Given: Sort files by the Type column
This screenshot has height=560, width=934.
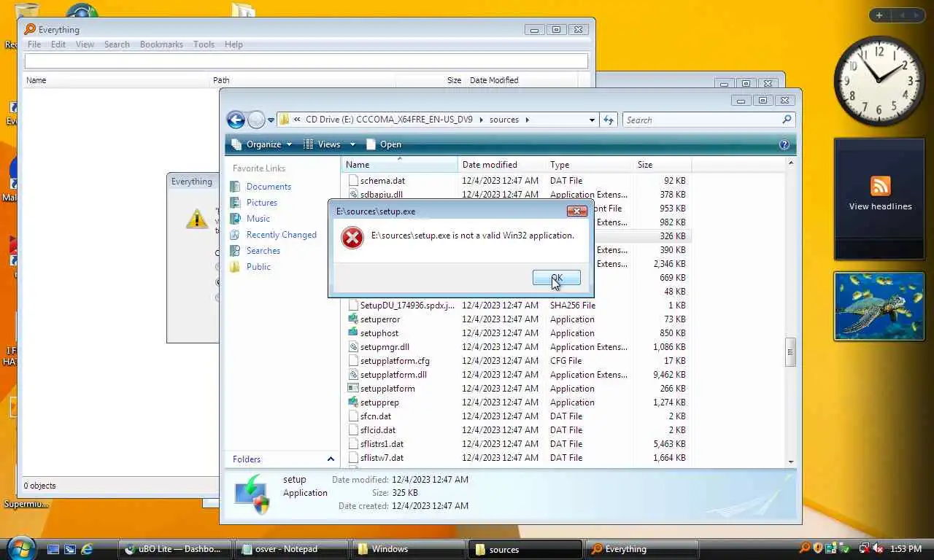Looking at the screenshot, I should (x=589, y=165).
